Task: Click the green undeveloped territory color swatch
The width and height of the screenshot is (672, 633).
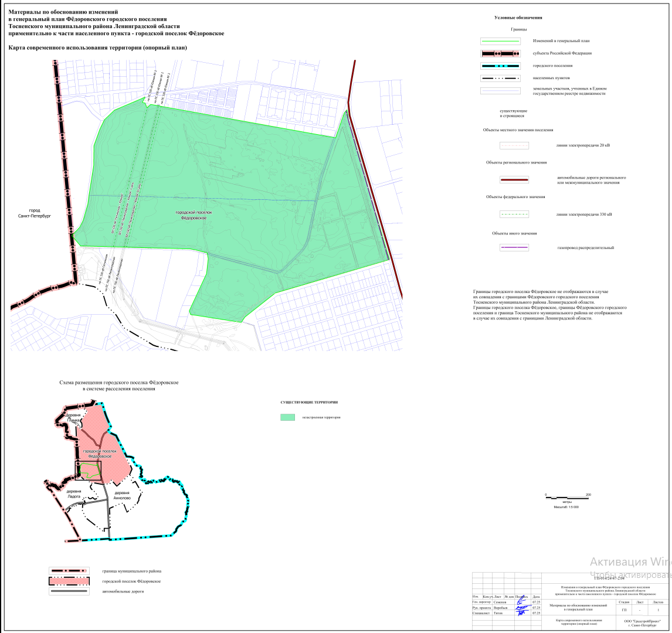Action: 287,417
